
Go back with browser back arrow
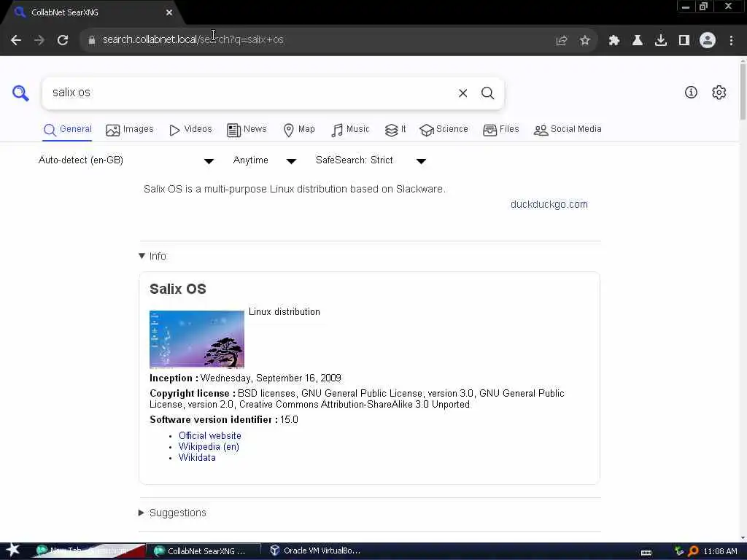tap(16, 40)
